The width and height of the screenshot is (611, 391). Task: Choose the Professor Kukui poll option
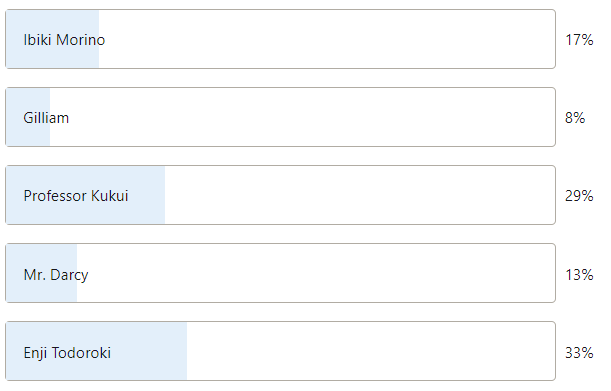click(280, 195)
